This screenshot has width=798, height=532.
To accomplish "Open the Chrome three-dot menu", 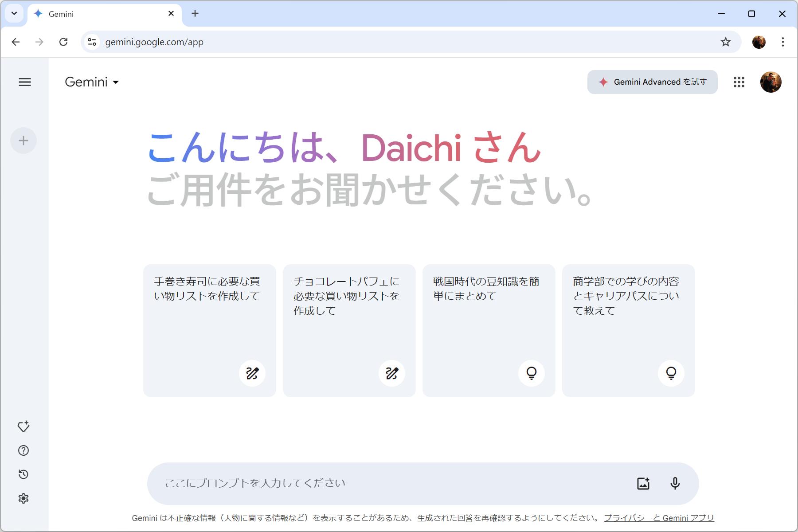I will click(x=783, y=42).
